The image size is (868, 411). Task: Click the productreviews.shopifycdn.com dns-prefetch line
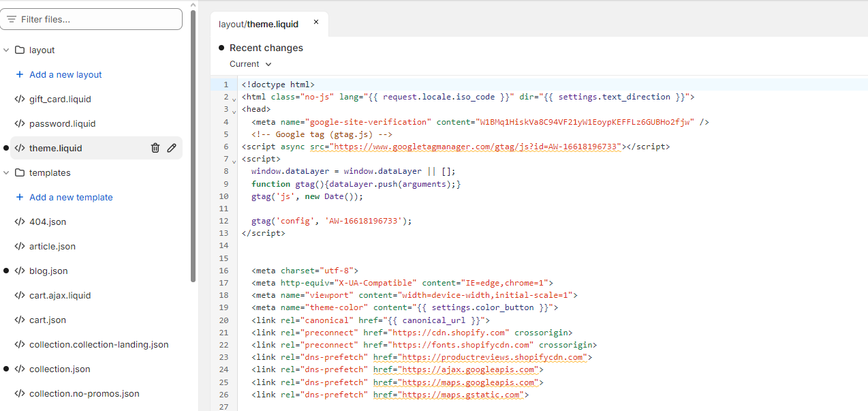pyautogui.click(x=422, y=357)
